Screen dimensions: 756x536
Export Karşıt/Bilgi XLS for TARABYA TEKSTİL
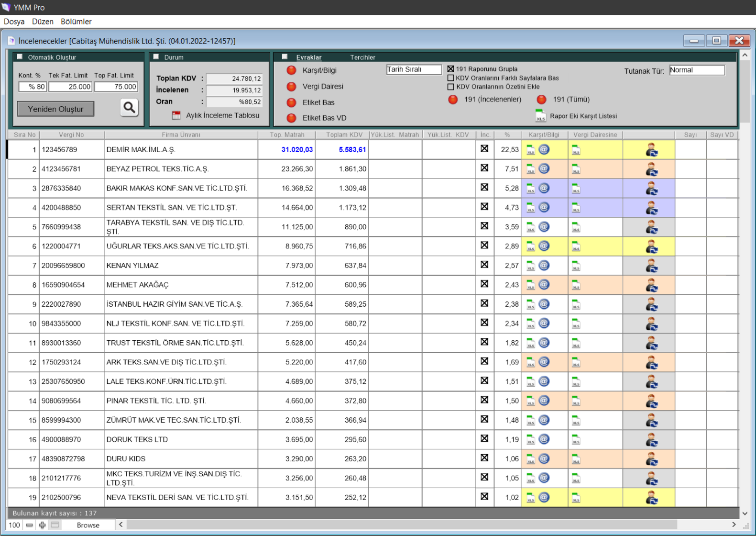530,227
